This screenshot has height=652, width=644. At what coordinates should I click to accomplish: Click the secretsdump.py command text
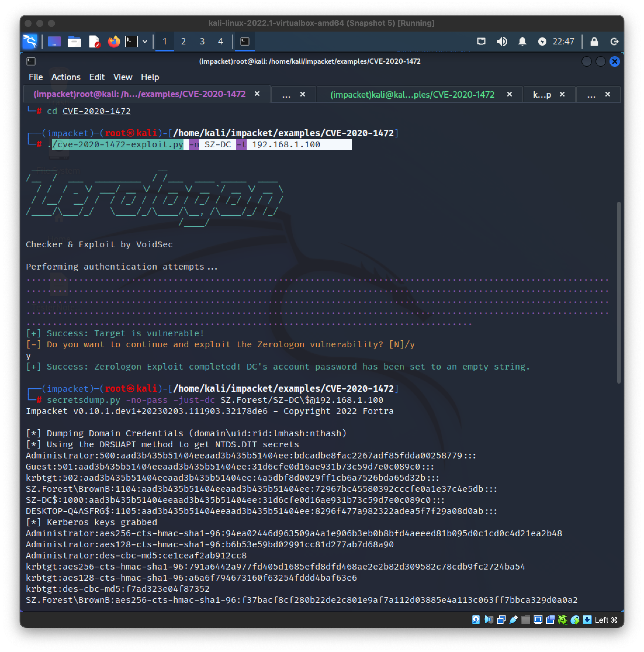pos(215,400)
